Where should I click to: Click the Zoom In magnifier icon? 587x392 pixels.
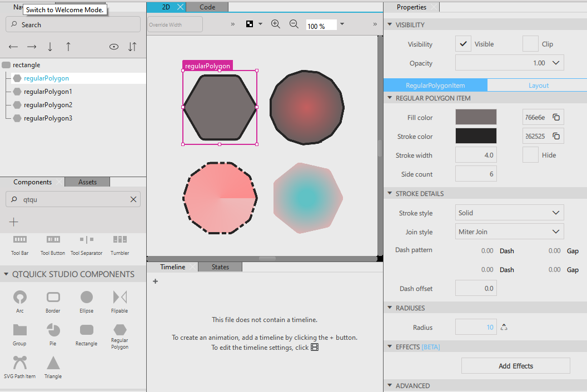275,24
